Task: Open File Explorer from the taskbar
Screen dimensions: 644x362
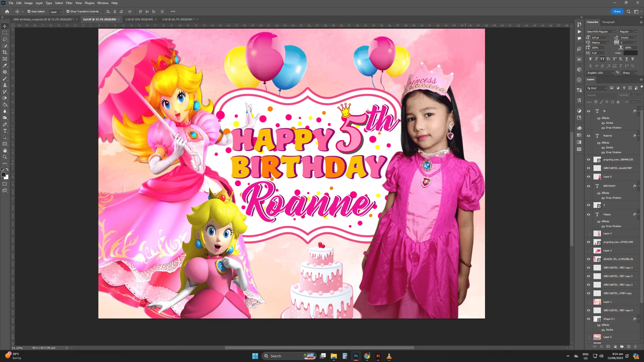Action: click(x=334, y=356)
